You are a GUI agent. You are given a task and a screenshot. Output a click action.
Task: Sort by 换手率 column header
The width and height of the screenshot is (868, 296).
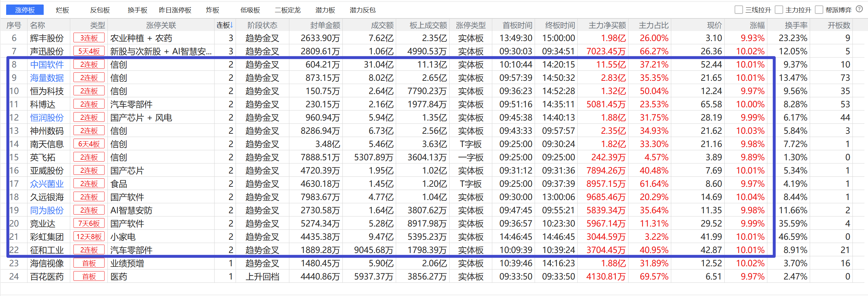tap(796, 25)
